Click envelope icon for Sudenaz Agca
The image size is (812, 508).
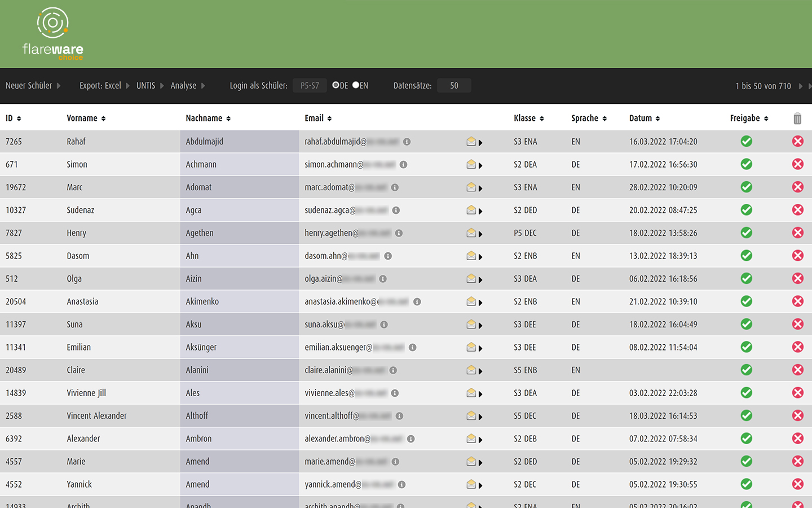(471, 210)
